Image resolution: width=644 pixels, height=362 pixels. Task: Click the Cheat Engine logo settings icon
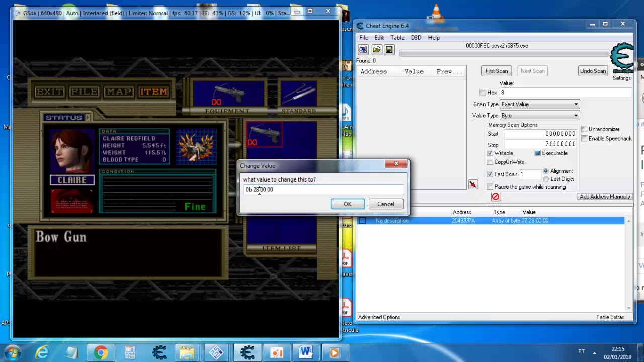622,58
